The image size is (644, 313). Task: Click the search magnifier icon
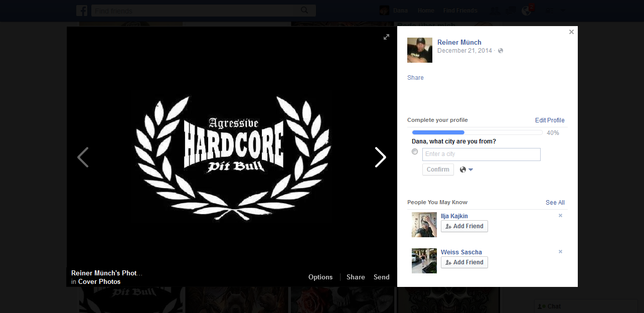tap(304, 11)
